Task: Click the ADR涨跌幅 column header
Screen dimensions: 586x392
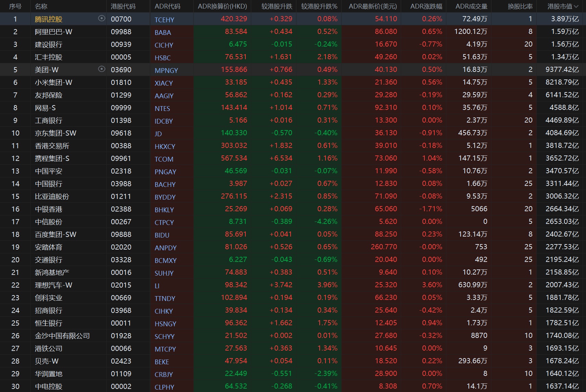Action: [x=426, y=7]
